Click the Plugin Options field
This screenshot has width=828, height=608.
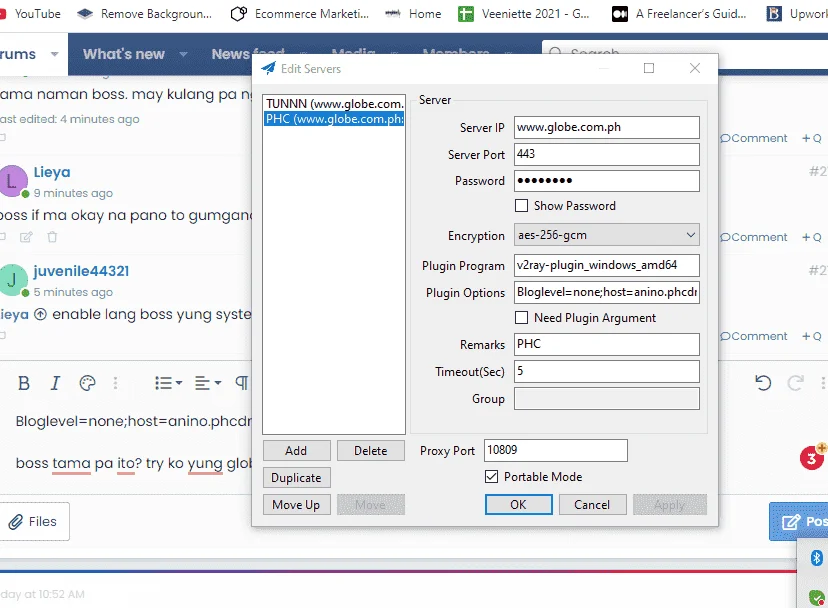click(607, 292)
